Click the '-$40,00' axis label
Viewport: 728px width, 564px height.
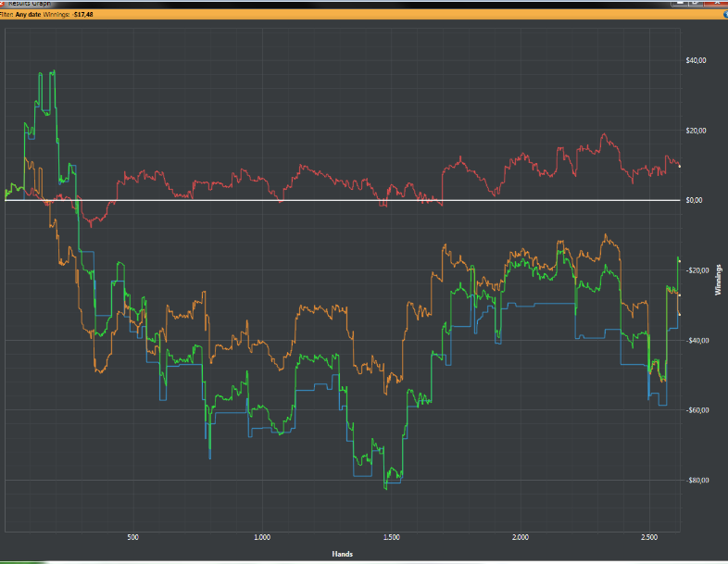tap(697, 340)
